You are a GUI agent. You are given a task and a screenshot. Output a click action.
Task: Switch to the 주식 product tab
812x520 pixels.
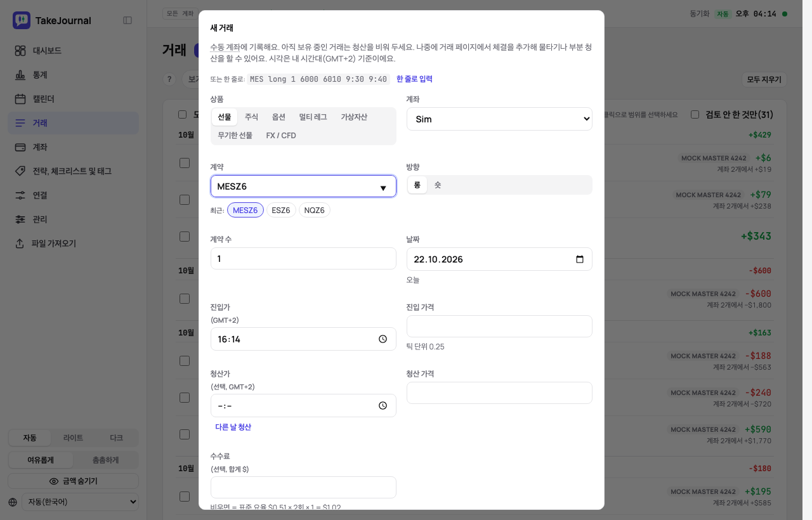251,117
